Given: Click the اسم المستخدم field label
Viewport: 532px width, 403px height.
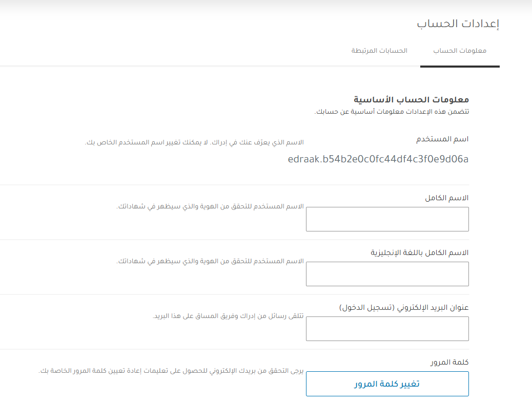Looking at the screenshot, I should pos(442,139).
